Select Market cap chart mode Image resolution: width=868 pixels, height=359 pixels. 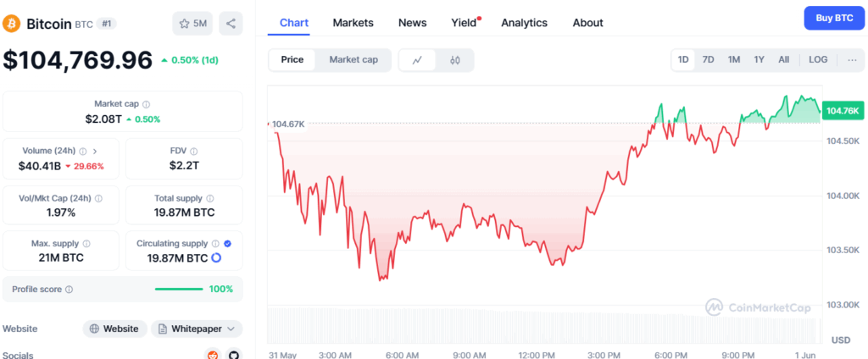click(x=353, y=60)
